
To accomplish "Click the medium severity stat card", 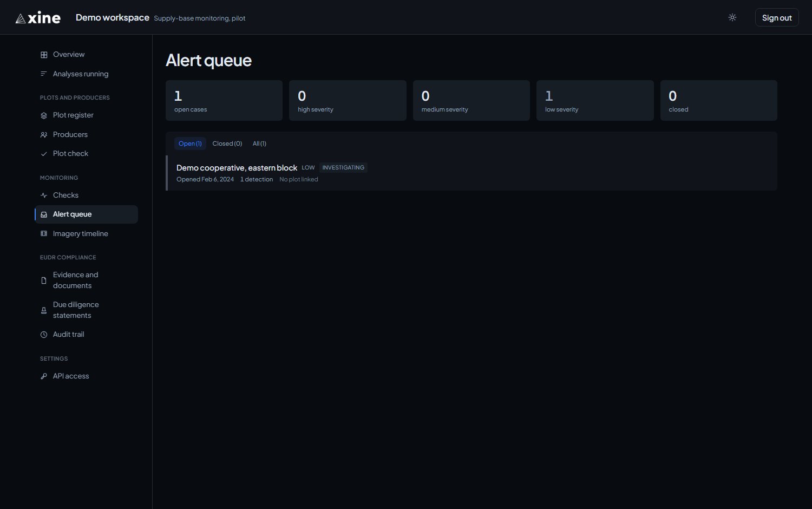I will point(472,101).
